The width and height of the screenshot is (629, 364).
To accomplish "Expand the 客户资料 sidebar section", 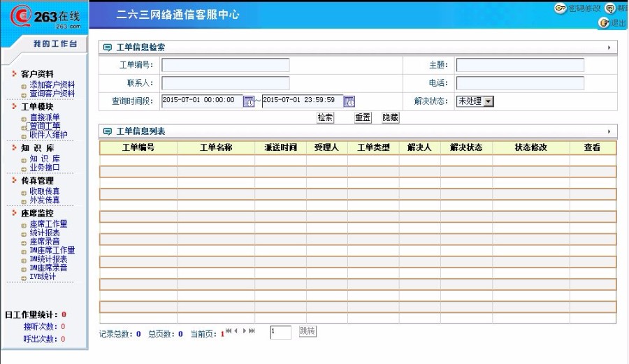I will [37, 74].
